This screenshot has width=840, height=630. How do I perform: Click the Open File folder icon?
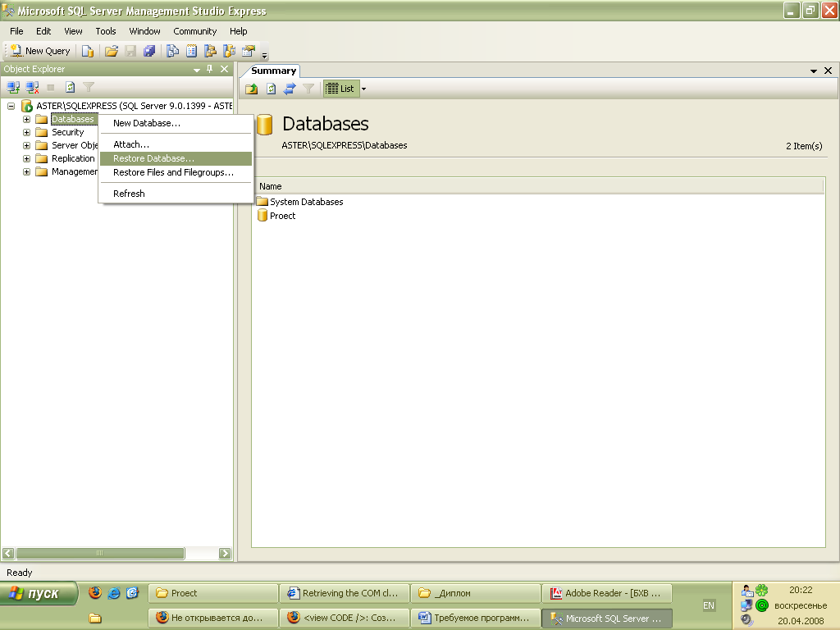pyautogui.click(x=112, y=51)
